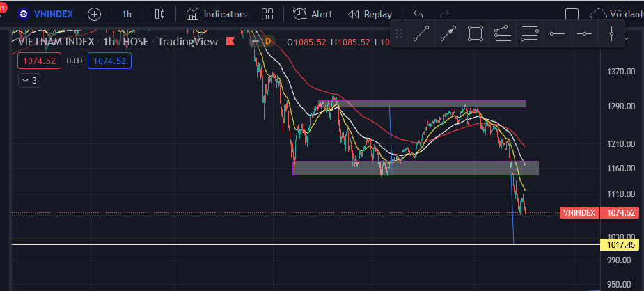This screenshot has width=644, height=291.
Task: Click the 1017.45 yellow price label
Action: 620,245
